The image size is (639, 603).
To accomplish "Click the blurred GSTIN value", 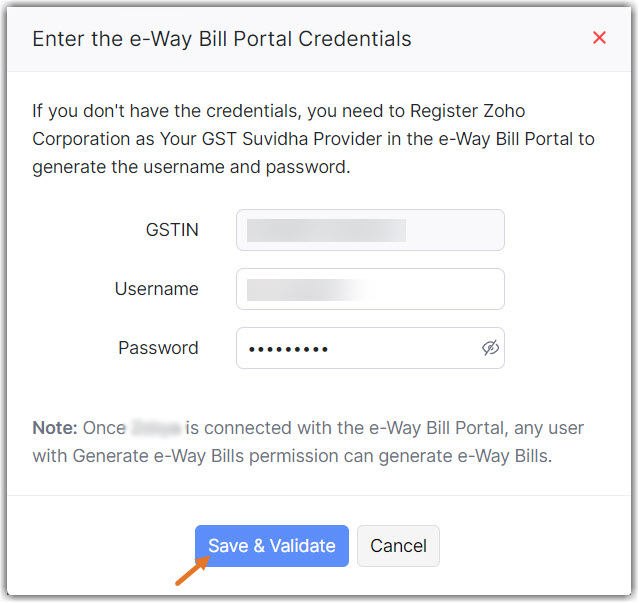I will point(326,230).
